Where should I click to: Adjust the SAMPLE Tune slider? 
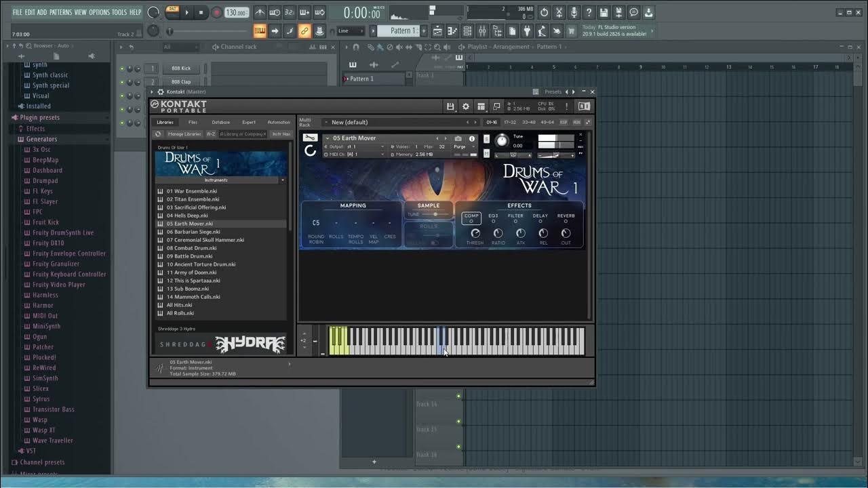coord(435,215)
